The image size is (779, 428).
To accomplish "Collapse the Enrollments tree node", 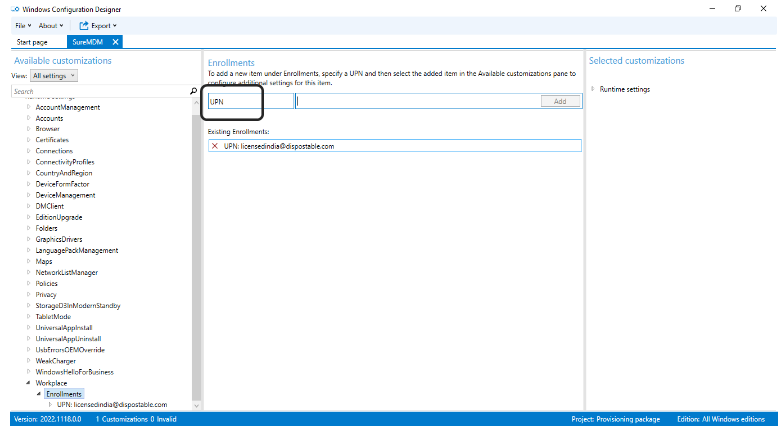I will [39, 394].
